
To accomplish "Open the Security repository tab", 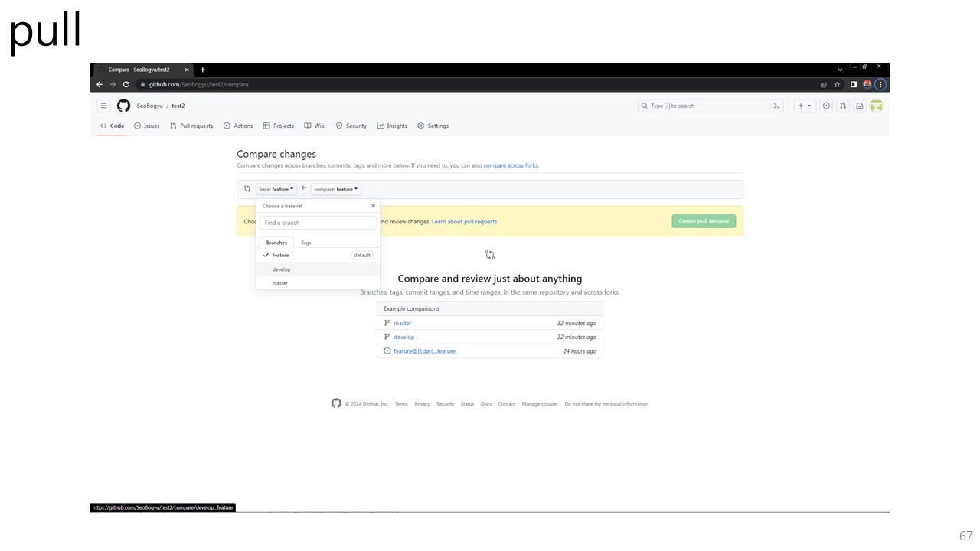I will click(351, 126).
